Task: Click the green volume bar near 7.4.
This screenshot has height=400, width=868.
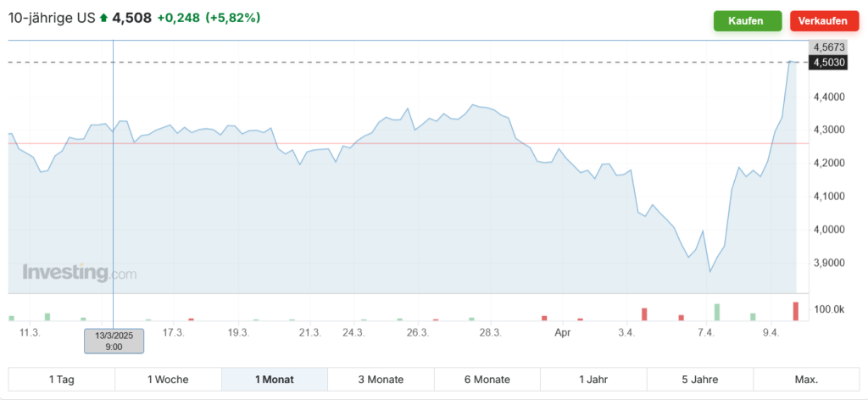Action: coord(717,312)
